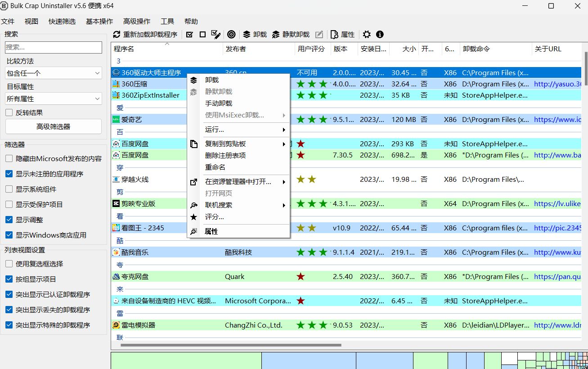Open the https://pan.qu... URL of 夸克网盘
The image size is (588, 369).
(557, 277)
